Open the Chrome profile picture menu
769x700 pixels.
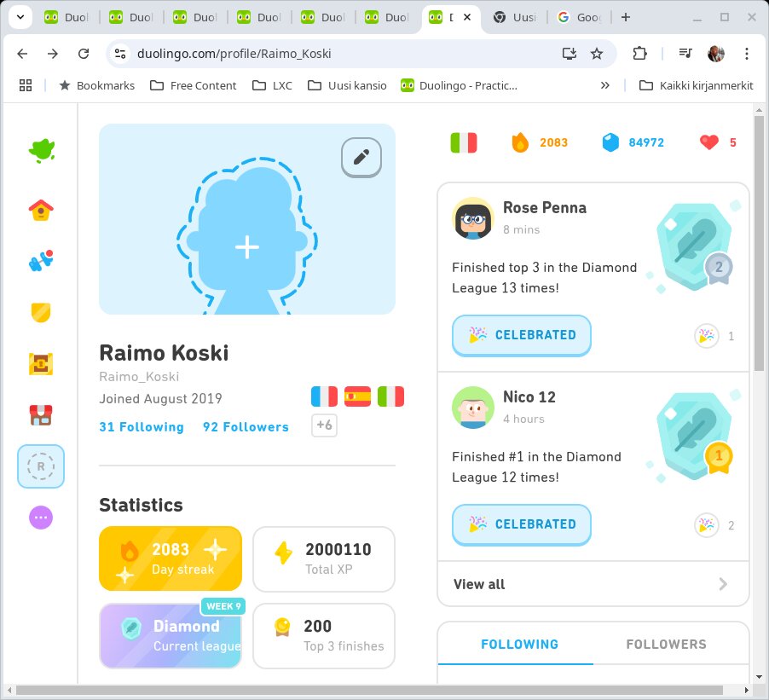tap(716, 54)
